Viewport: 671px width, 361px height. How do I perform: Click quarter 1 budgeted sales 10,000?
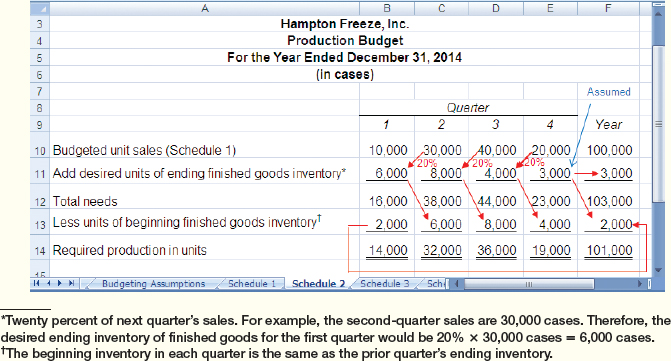point(388,151)
